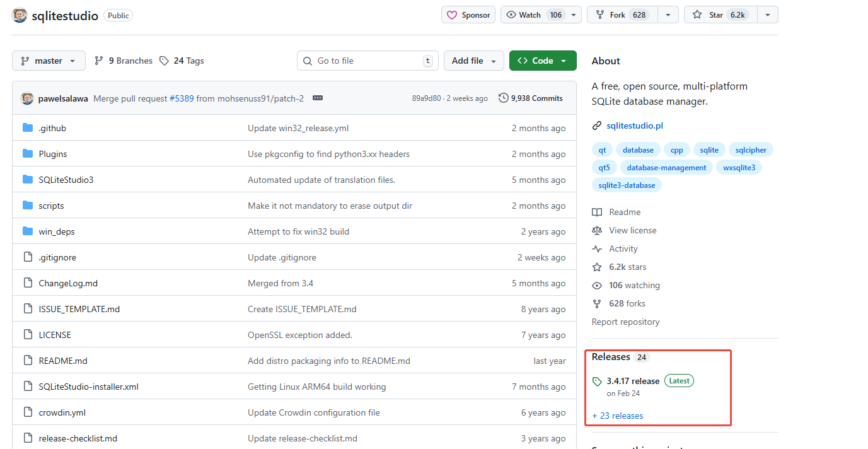Click the LICENSE file icon
Screen dimensions: 868x449
coord(27,335)
